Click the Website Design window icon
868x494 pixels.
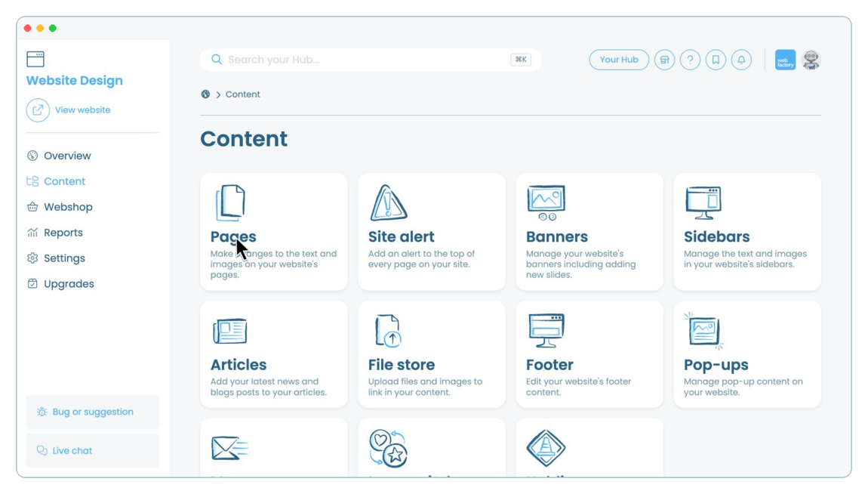[x=35, y=59]
